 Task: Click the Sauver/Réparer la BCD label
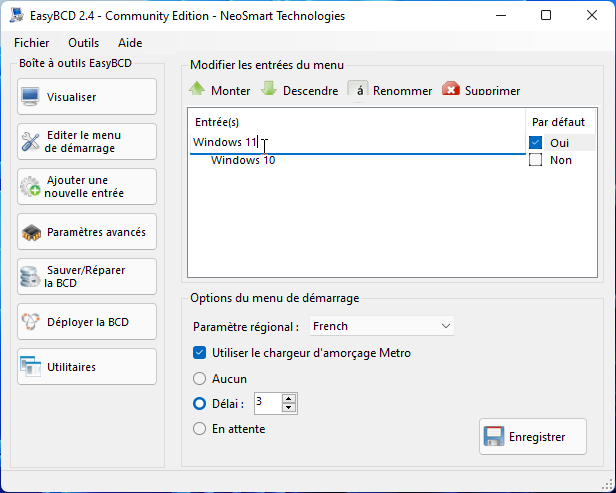84,277
